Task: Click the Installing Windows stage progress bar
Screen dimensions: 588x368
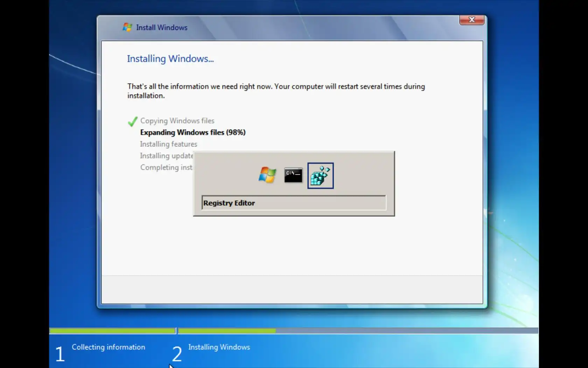Action: click(x=358, y=330)
